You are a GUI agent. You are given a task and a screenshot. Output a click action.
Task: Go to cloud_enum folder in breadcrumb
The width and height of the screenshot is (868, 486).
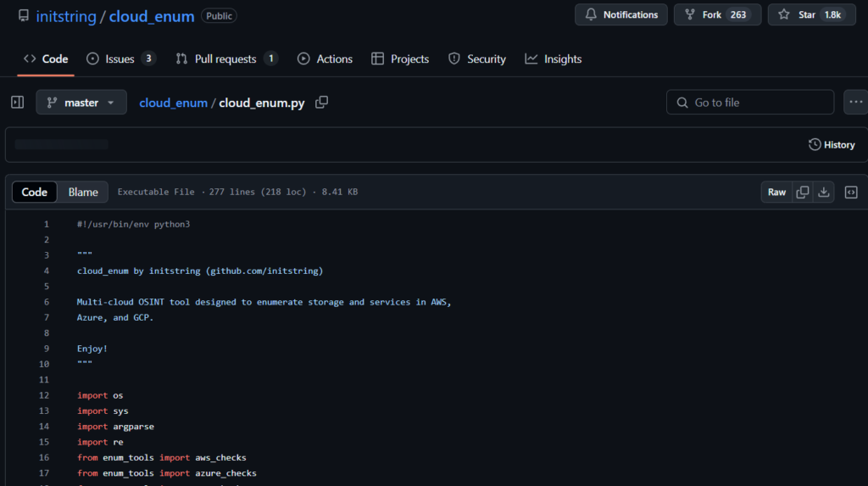[173, 103]
